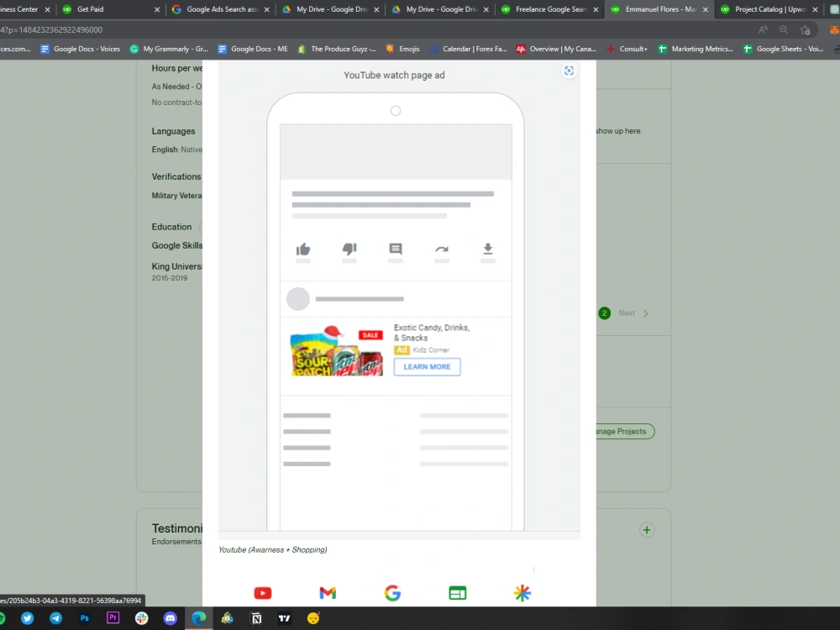Click the YouTube watch page ad title
Screen dimensions: 840x630
pyautogui.click(x=394, y=75)
